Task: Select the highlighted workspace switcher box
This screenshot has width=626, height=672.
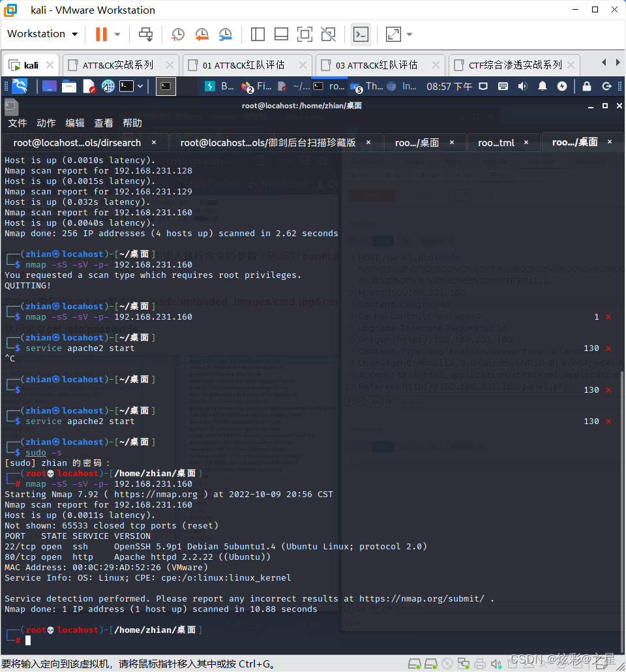Action: coord(166,86)
